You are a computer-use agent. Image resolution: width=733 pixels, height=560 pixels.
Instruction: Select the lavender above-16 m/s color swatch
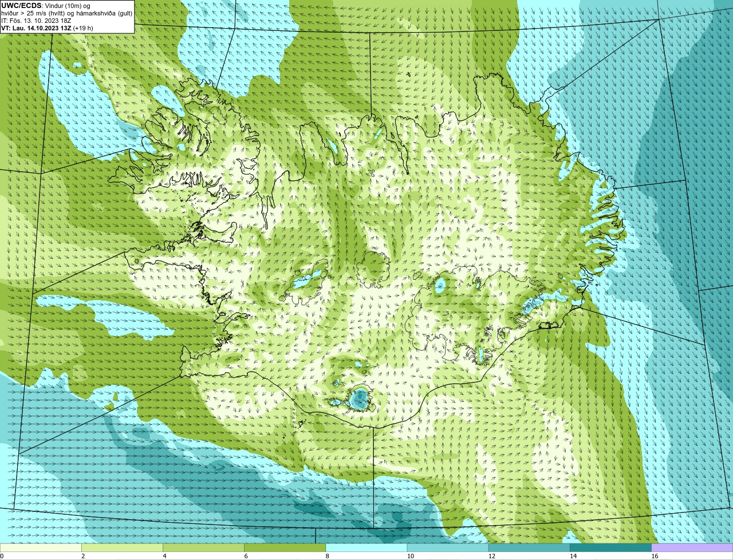pos(692,548)
